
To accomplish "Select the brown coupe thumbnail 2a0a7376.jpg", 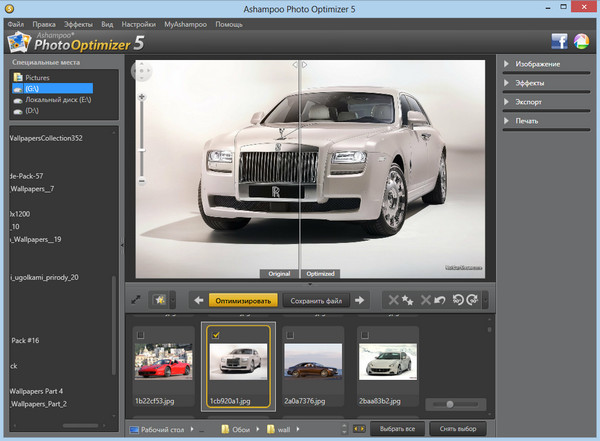I will click(313, 361).
